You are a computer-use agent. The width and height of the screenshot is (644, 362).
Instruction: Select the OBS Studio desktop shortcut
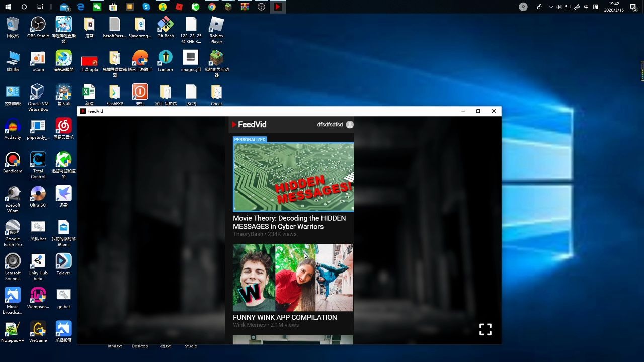[x=38, y=28]
